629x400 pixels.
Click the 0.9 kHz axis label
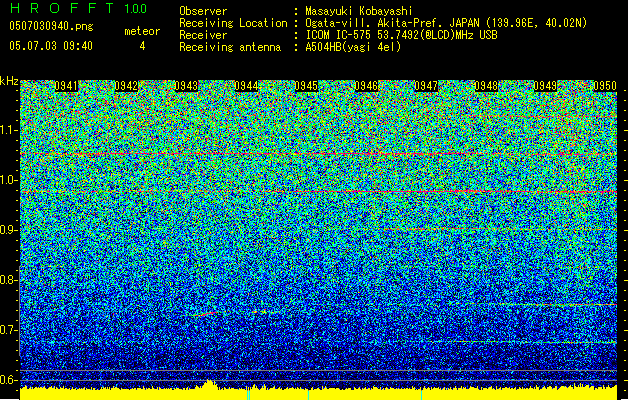[x=9, y=230]
